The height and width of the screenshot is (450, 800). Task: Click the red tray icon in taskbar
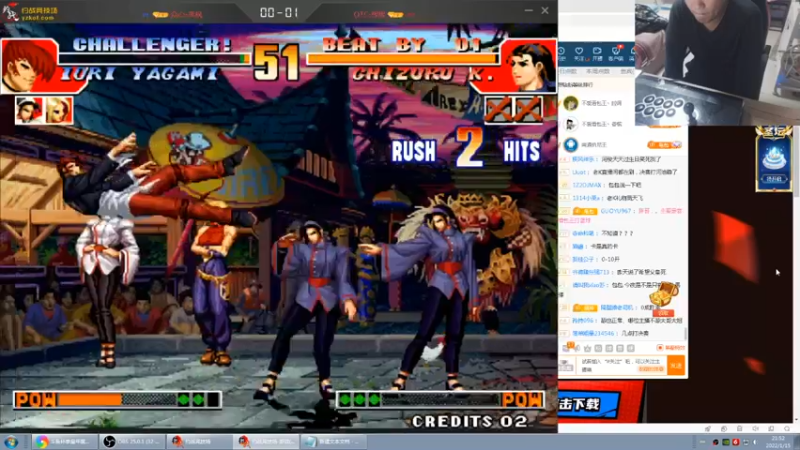click(735, 442)
